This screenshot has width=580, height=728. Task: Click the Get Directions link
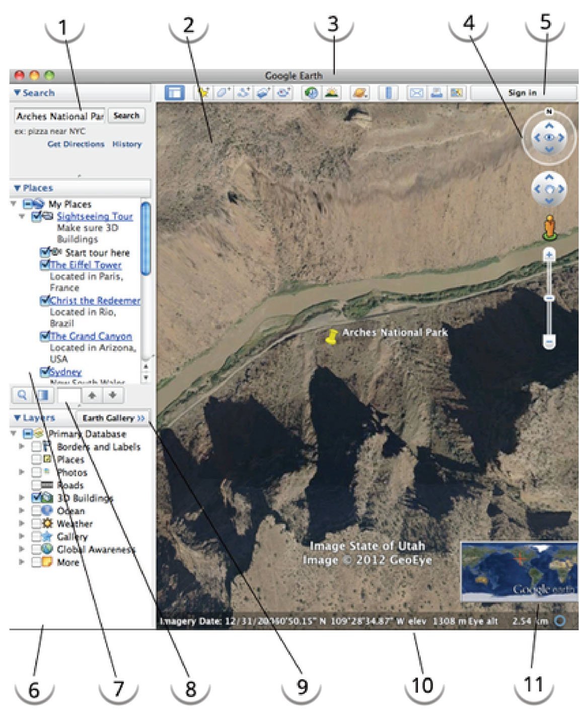point(76,144)
